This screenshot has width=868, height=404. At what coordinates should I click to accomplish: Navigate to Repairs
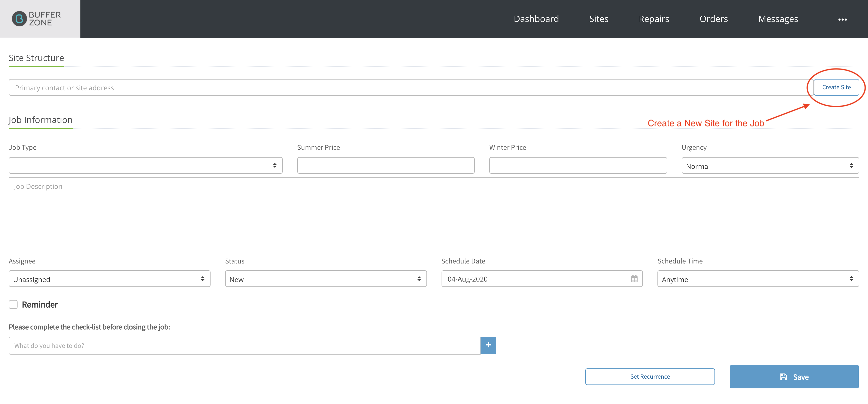[x=654, y=19]
